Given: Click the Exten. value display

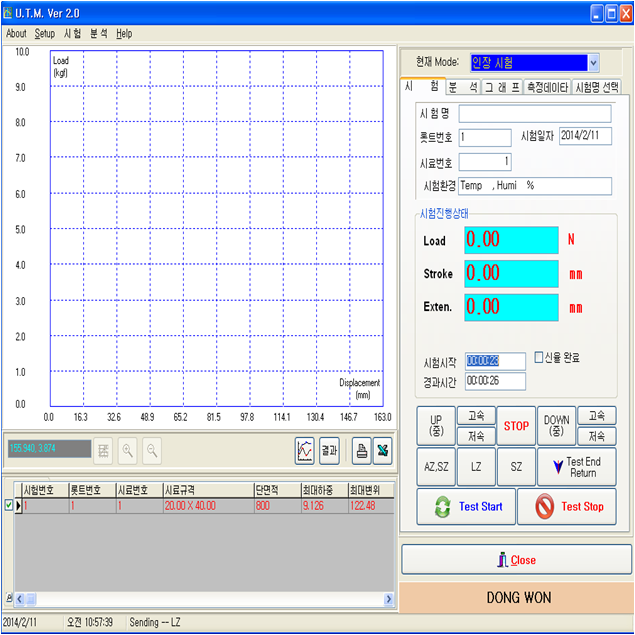Looking at the screenshot, I should click(511, 307).
